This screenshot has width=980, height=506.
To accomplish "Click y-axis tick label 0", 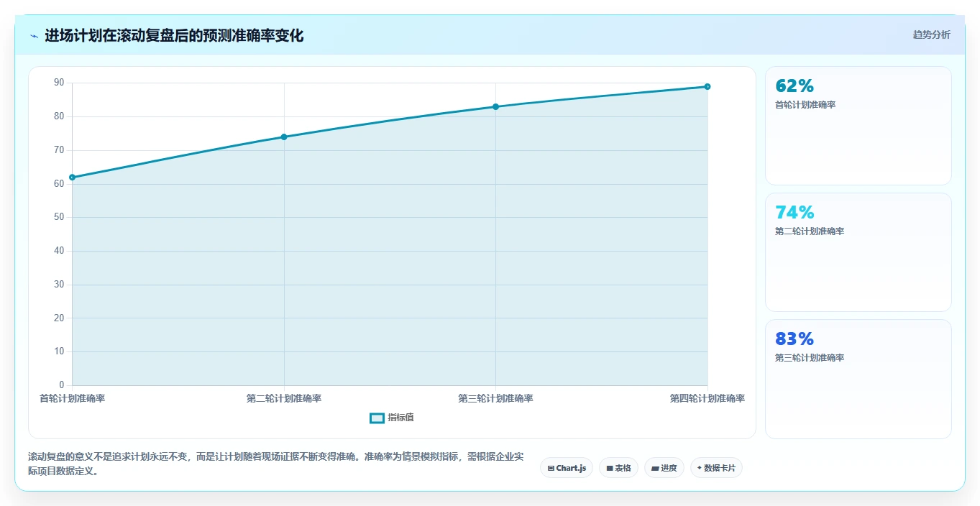I will point(61,385).
